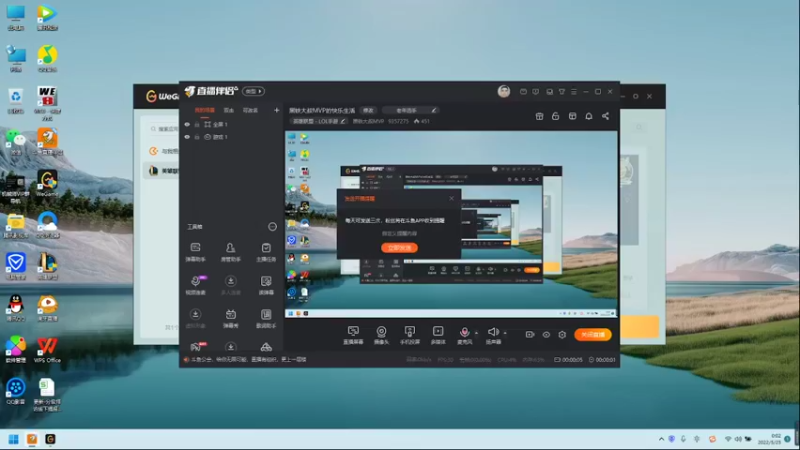Click the orange 关闭直播 stop streaming button
Viewport: 800px width, 450px height.
point(593,335)
